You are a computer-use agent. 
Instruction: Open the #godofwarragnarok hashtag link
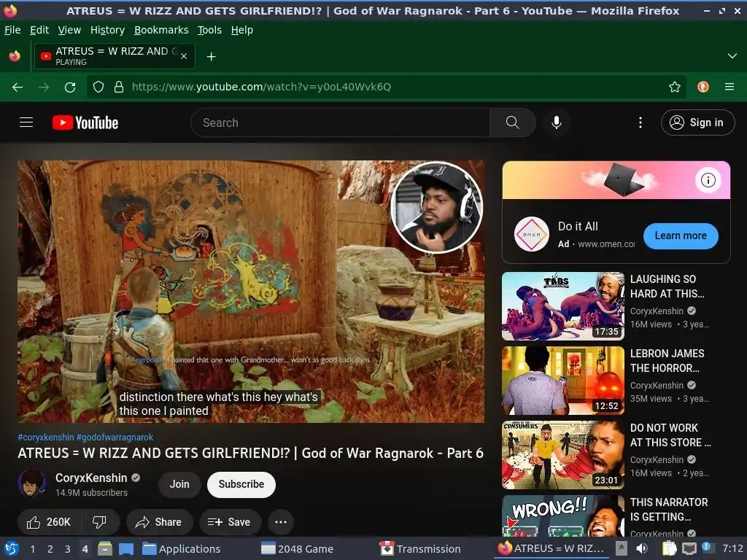pos(115,437)
